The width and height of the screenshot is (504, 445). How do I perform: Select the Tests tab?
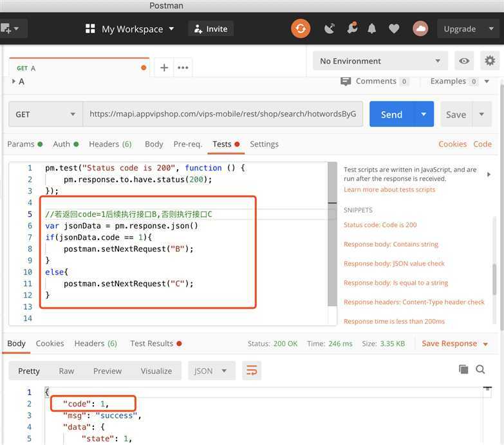pos(226,144)
